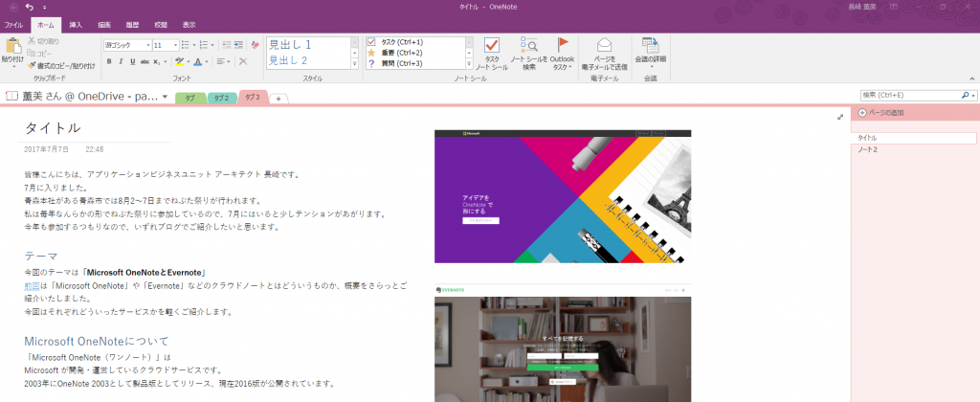Apply italic formatting
The height and width of the screenshot is (402, 980).
[121, 61]
